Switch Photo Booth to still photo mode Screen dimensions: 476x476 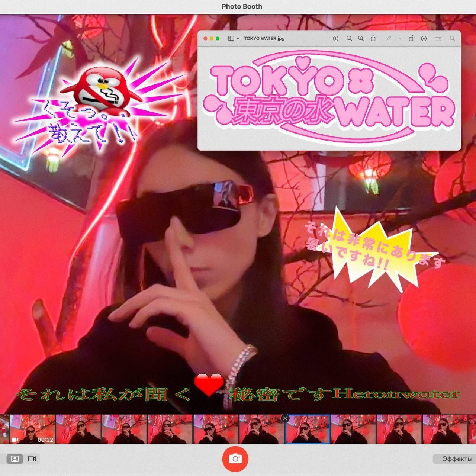tap(15, 459)
